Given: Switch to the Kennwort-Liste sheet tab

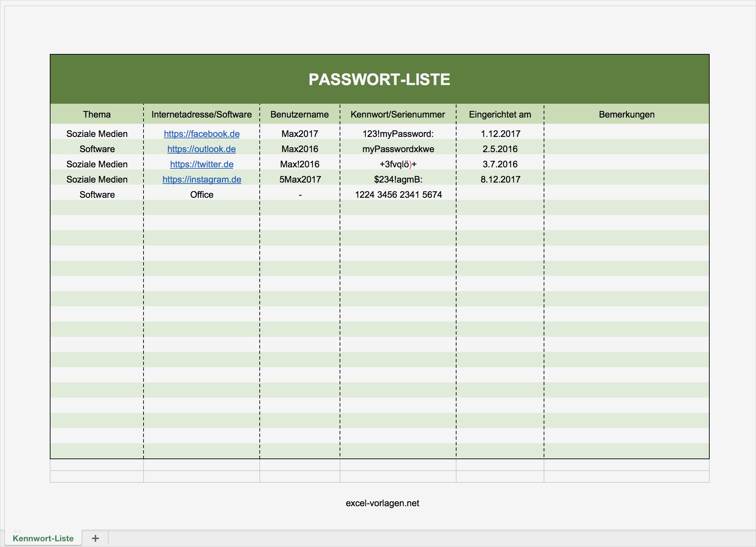Looking at the screenshot, I should (x=43, y=538).
